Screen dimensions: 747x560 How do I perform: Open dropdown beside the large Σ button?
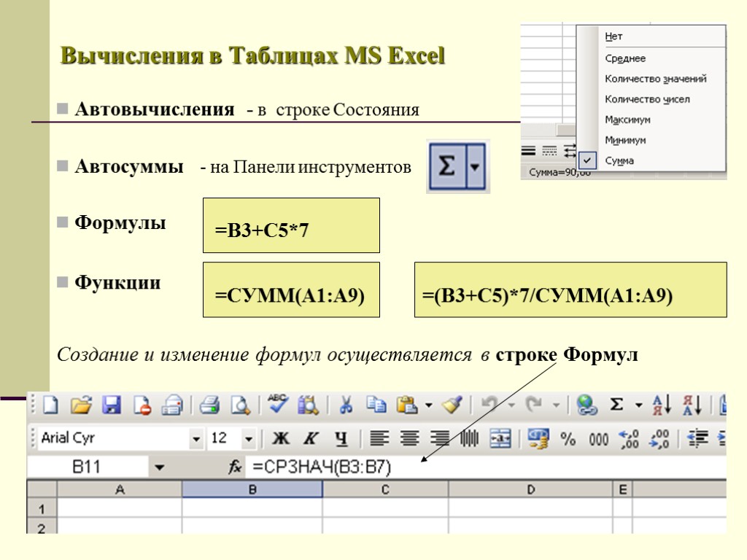(x=475, y=166)
